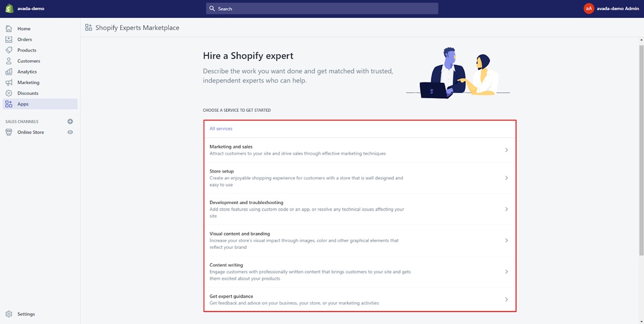Click the search magnifier icon
644x324 pixels.
coord(213,9)
